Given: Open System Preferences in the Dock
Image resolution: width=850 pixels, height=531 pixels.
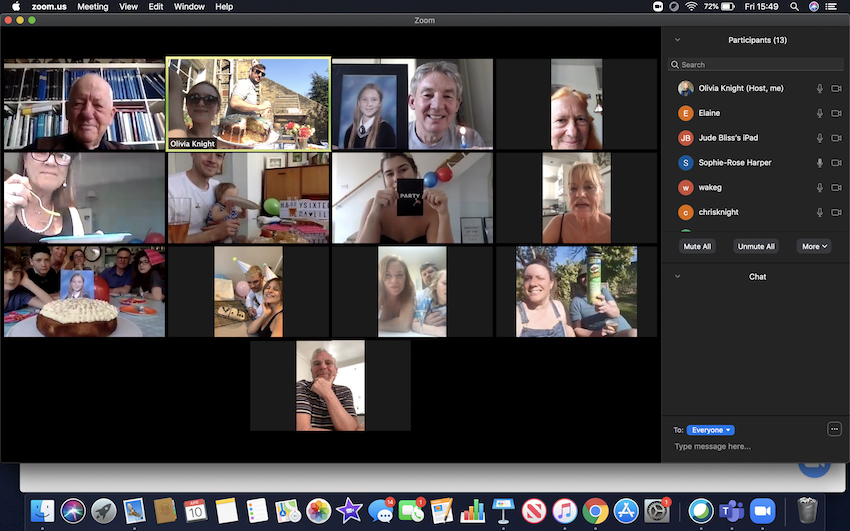Looking at the screenshot, I should (x=657, y=510).
